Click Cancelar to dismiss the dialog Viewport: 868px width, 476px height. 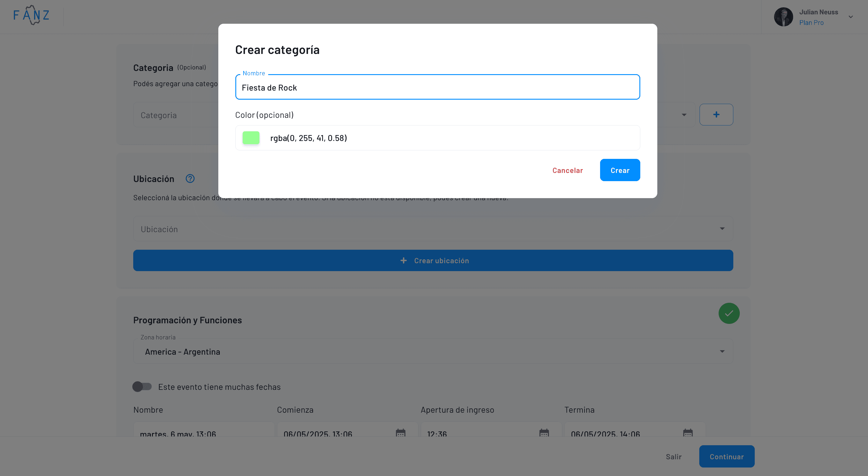(x=568, y=170)
